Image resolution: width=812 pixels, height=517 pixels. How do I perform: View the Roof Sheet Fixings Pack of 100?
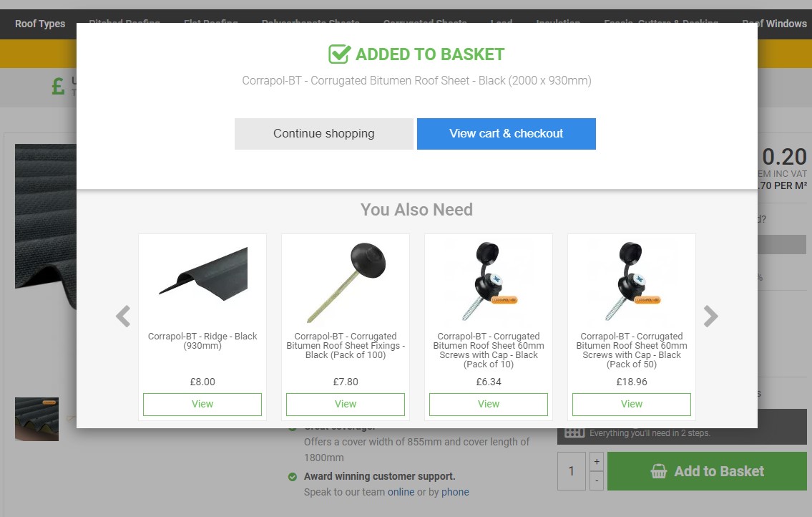pos(346,405)
